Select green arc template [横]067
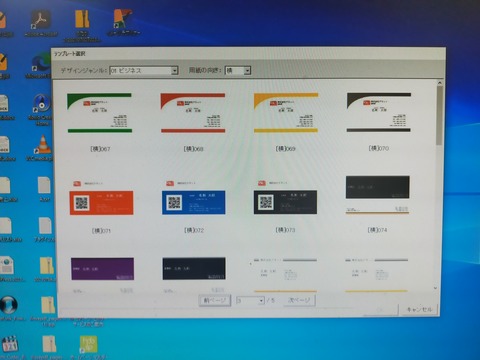Image resolution: width=480 pixels, height=360 pixels. (x=100, y=113)
